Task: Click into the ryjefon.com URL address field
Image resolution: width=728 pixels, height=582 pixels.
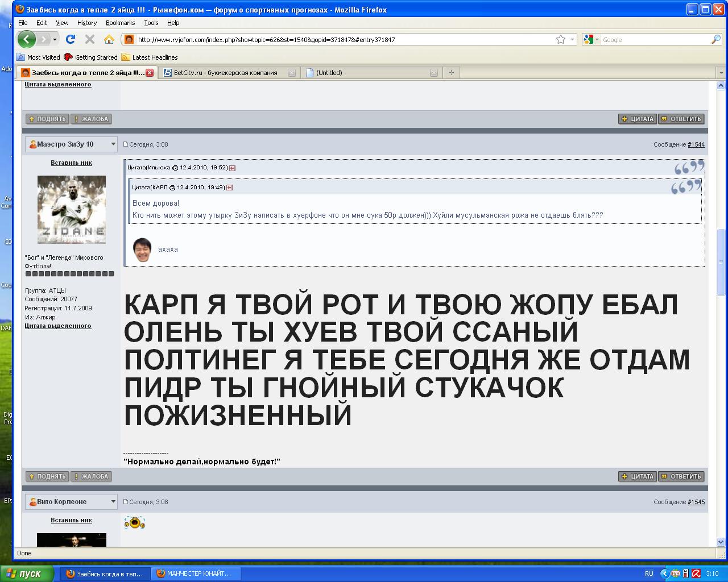Action: 345,40
